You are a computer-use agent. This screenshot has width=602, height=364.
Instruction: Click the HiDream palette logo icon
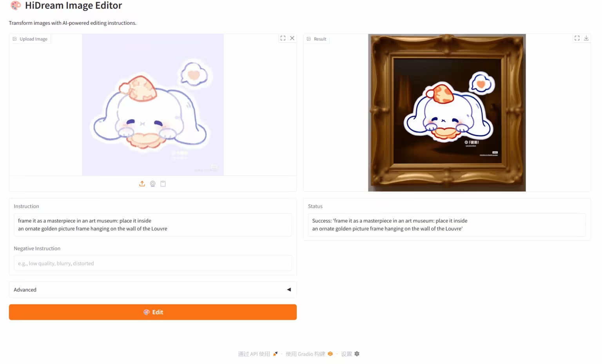pyautogui.click(x=16, y=5)
